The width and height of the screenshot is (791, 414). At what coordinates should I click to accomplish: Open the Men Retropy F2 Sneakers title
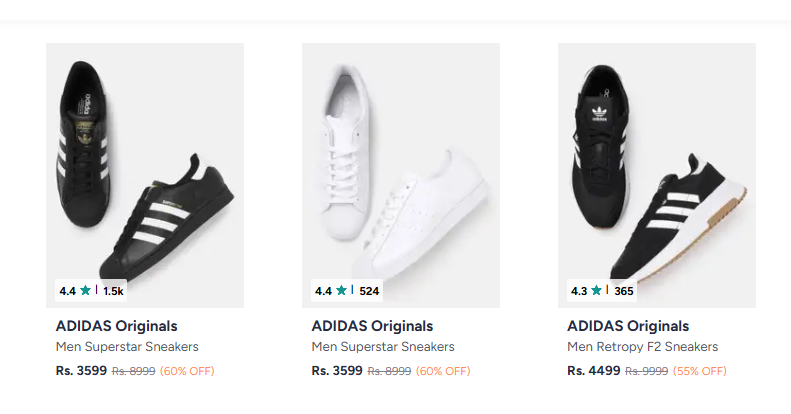pyautogui.click(x=642, y=347)
